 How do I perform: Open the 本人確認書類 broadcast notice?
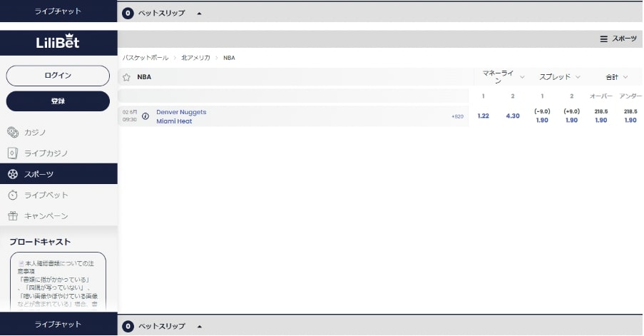pyautogui.click(x=58, y=283)
